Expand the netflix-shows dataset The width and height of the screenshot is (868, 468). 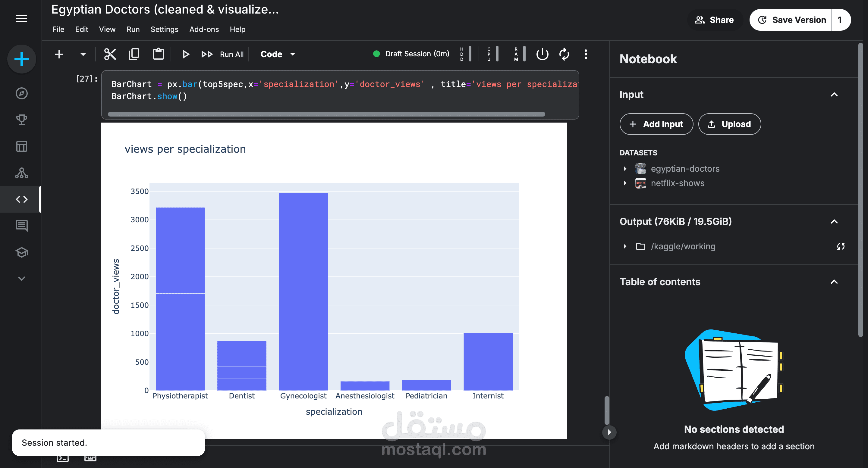[x=625, y=183]
